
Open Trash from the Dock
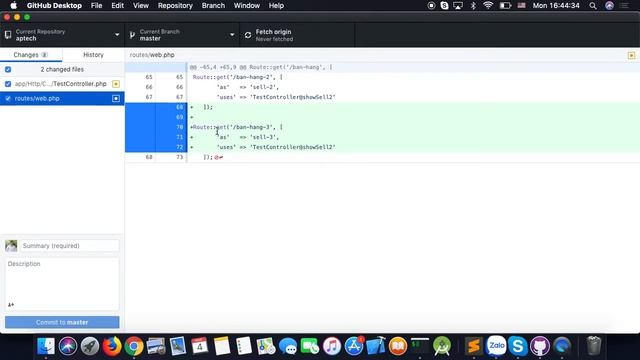click(594, 346)
